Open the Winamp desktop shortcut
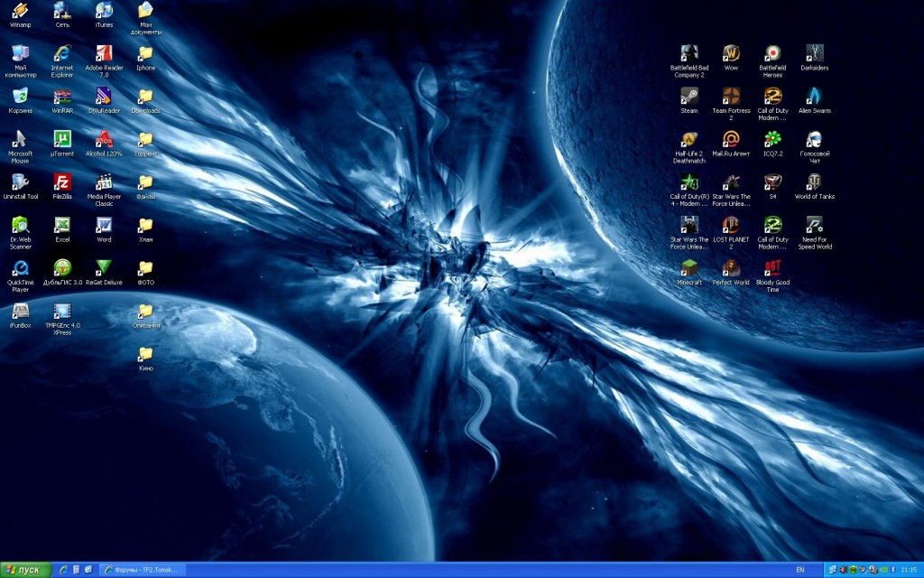The height and width of the screenshot is (578, 924). coord(20,14)
